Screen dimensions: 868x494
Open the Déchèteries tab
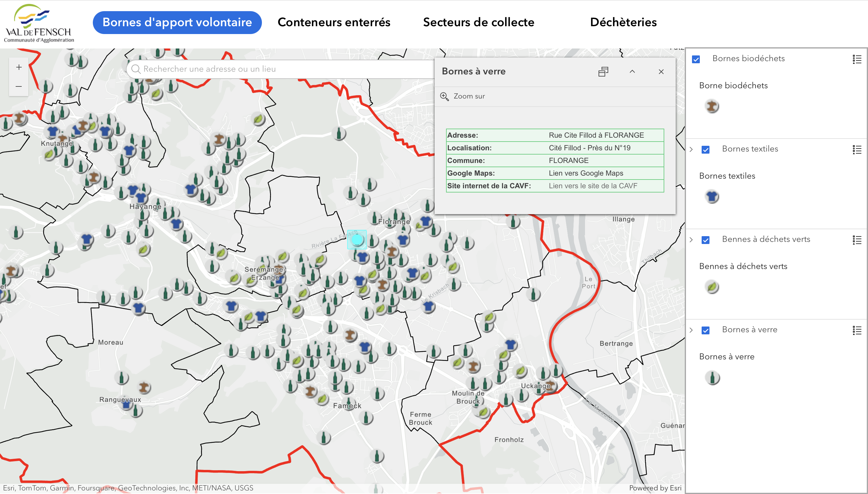(623, 22)
